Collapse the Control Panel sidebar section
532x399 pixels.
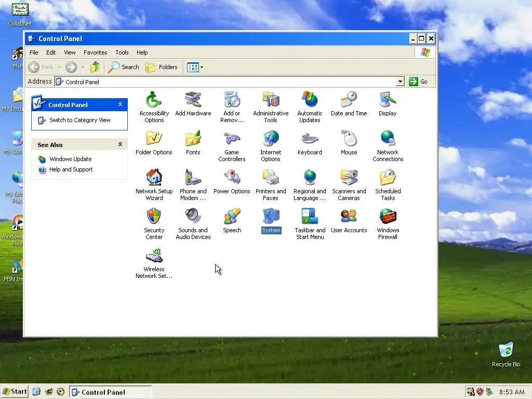(120, 104)
